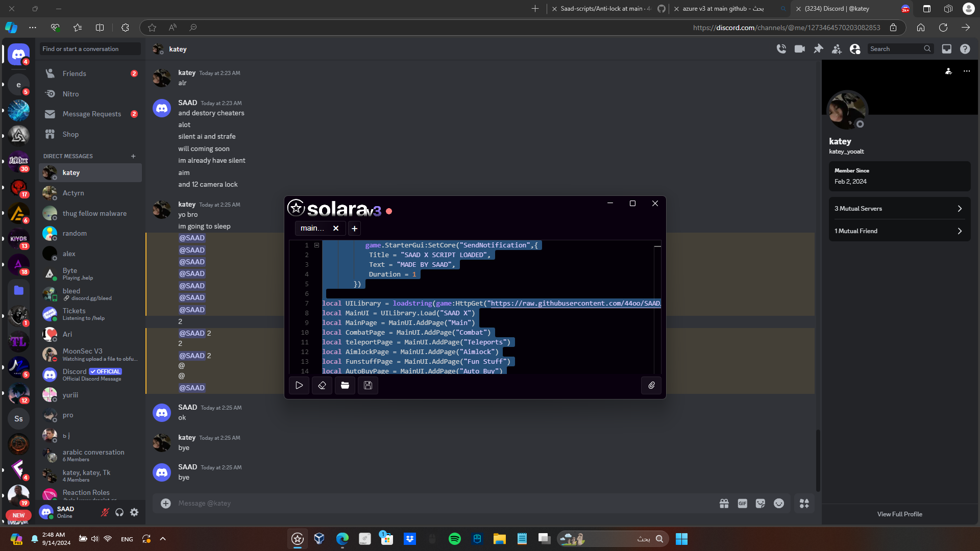Open the Discord Shop
Viewport: 980px width, 551px height.
90,134
